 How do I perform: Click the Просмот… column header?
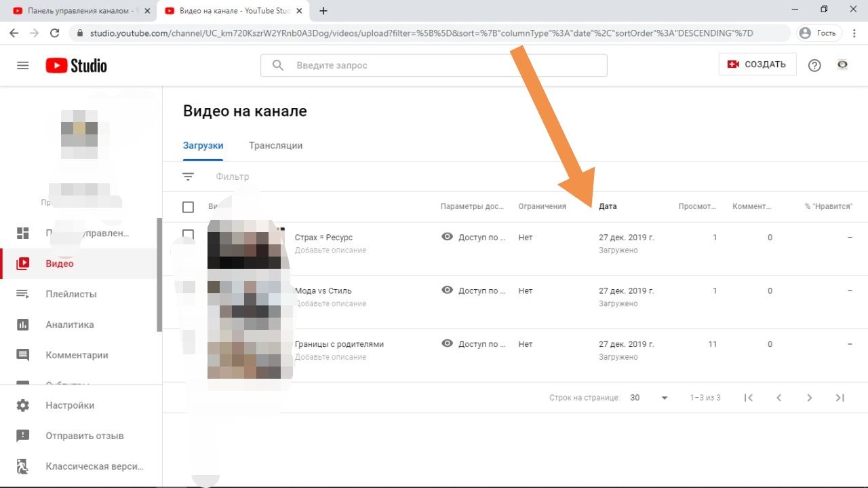[697, 206]
